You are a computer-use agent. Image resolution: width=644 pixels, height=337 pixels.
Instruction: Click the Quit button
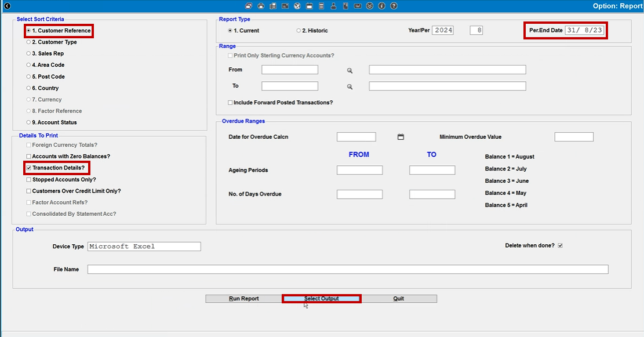coord(398,299)
